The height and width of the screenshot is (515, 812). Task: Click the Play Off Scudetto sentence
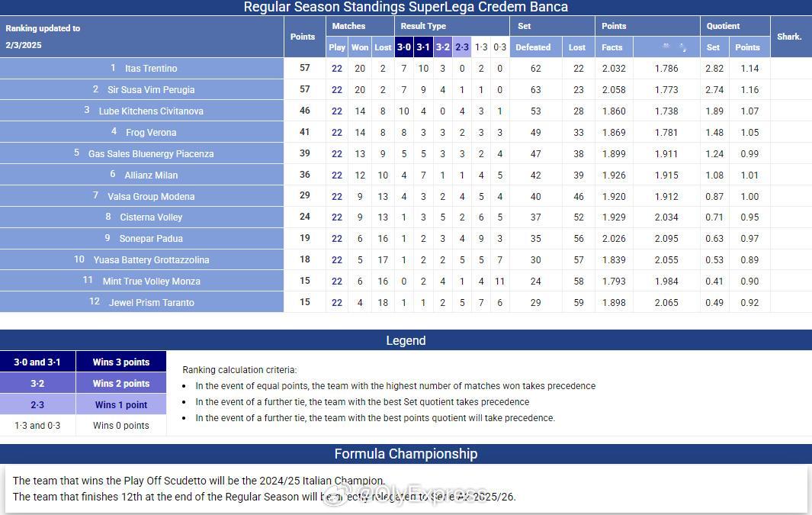(199, 481)
